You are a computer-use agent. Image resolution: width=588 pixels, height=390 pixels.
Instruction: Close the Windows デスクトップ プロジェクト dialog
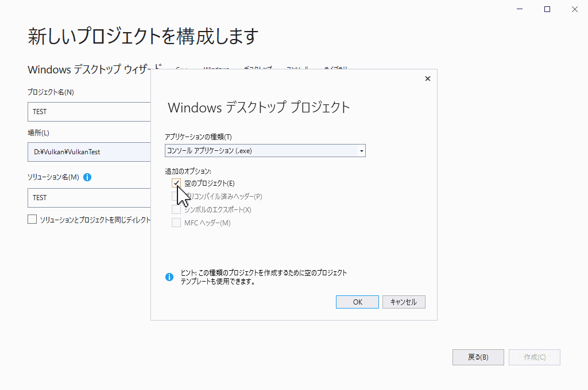pos(427,79)
